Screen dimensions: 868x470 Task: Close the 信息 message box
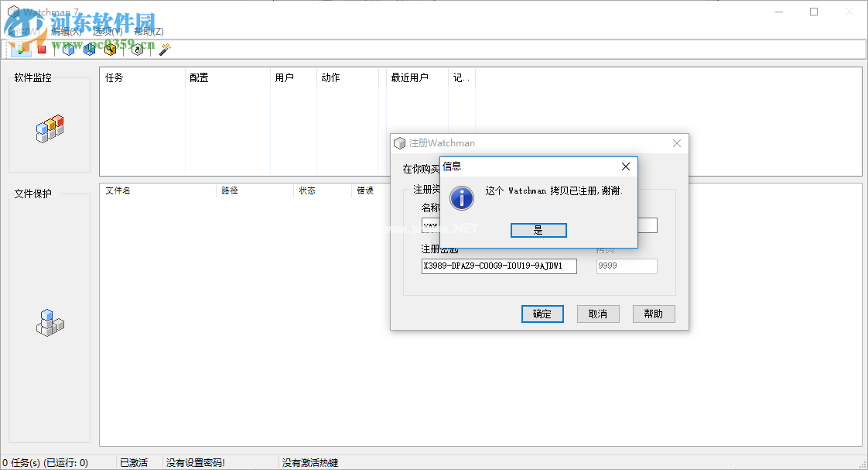[625, 166]
